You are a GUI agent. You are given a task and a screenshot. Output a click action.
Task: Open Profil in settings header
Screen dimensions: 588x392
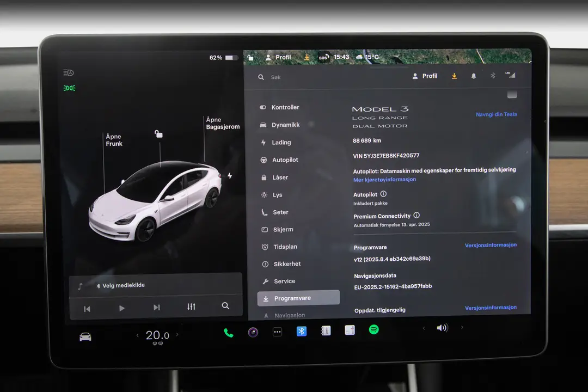coord(425,76)
